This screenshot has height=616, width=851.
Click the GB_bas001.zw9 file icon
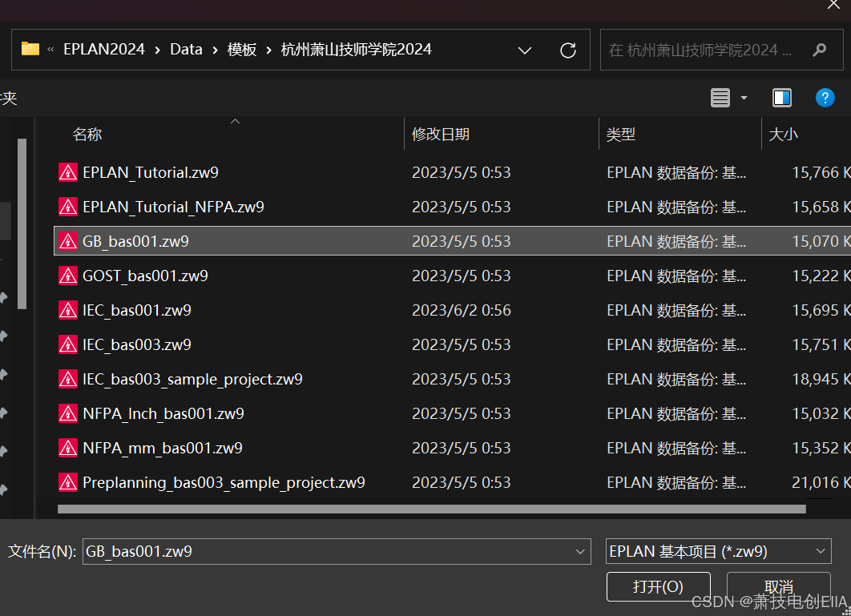tap(68, 242)
